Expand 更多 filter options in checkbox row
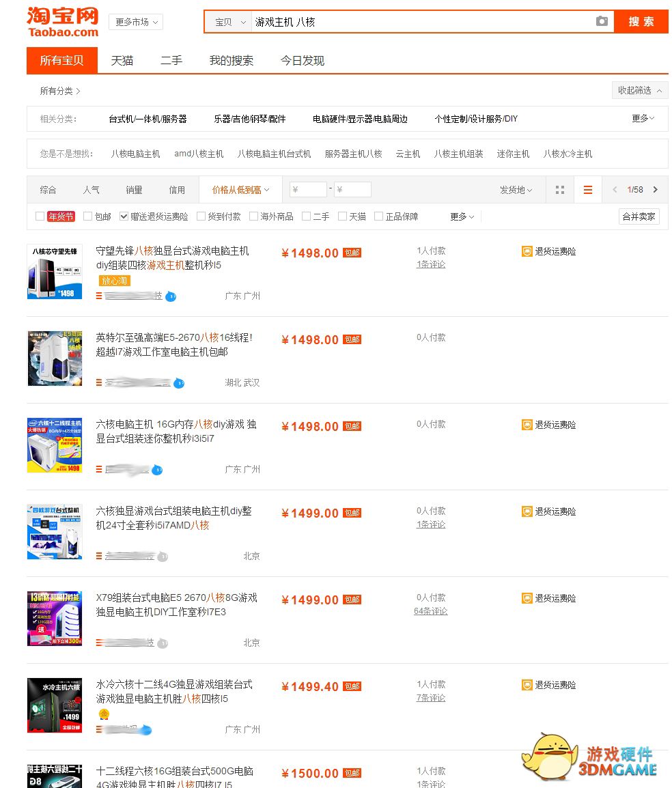Image resolution: width=672 pixels, height=788 pixels. (462, 216)
